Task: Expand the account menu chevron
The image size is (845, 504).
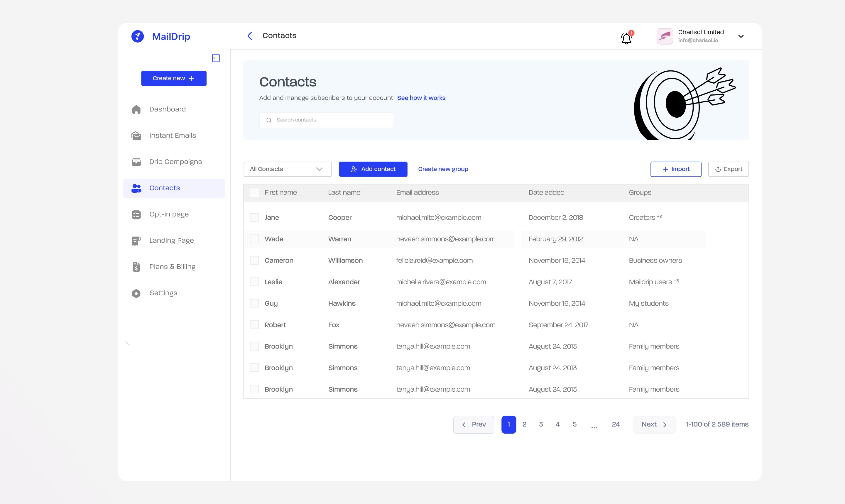Action: pyautogui.click(x=741, y=36)
